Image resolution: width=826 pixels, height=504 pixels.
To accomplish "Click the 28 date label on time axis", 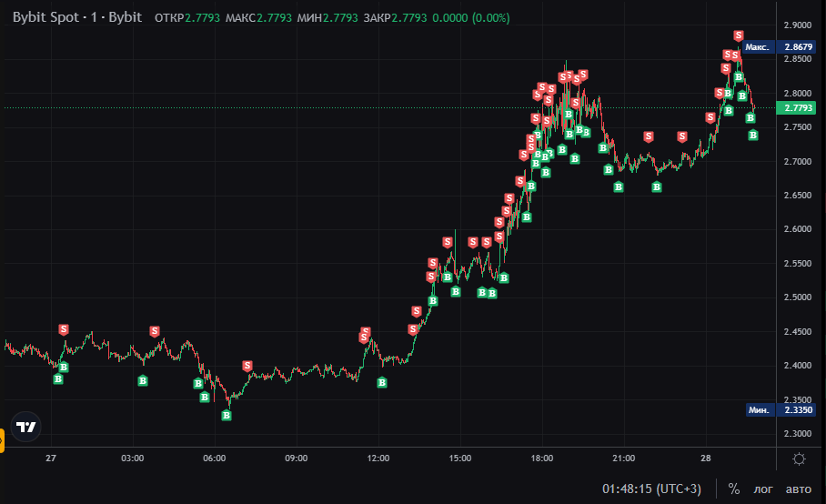I will pos(706,459).
